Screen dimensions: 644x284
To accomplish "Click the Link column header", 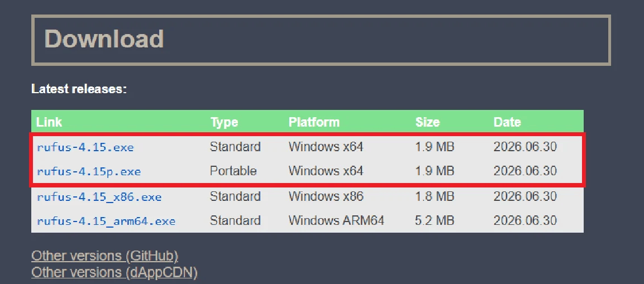I will (x=49, y=122).
